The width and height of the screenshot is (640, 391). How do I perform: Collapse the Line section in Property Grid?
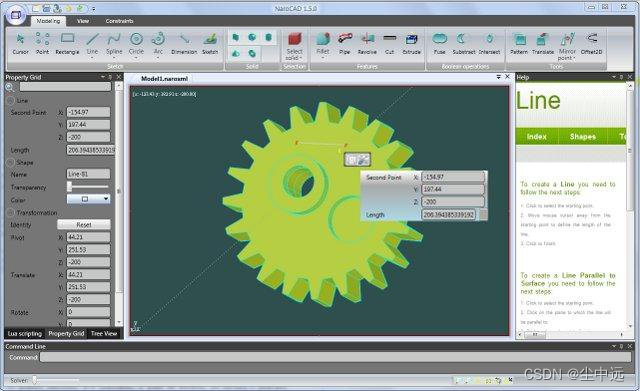(x=11, y=100)
